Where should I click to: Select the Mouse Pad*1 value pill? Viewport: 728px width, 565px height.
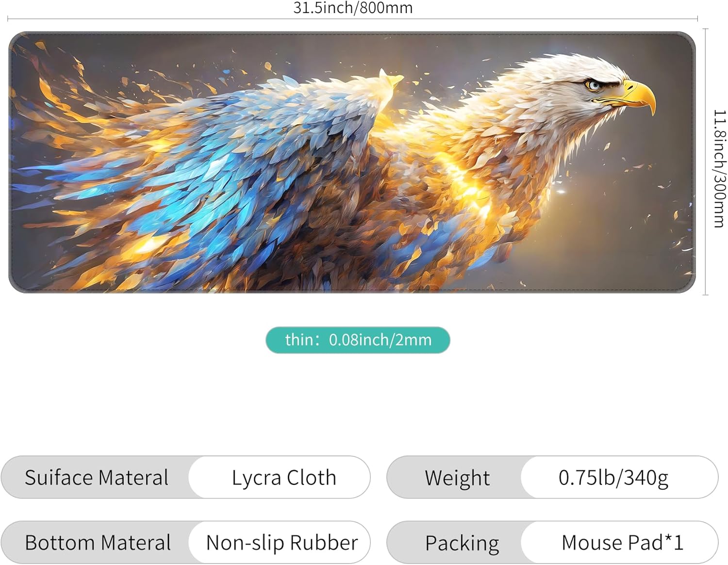619,542
